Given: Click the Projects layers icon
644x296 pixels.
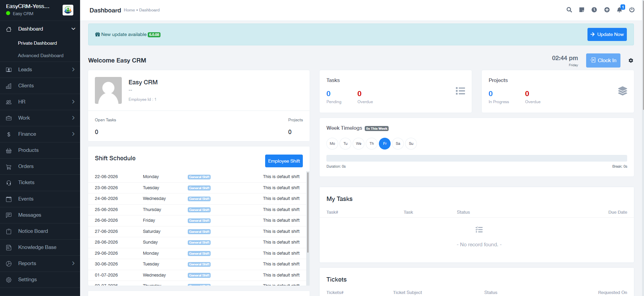Looking at the screenshot, I should [x=622, y=91].
